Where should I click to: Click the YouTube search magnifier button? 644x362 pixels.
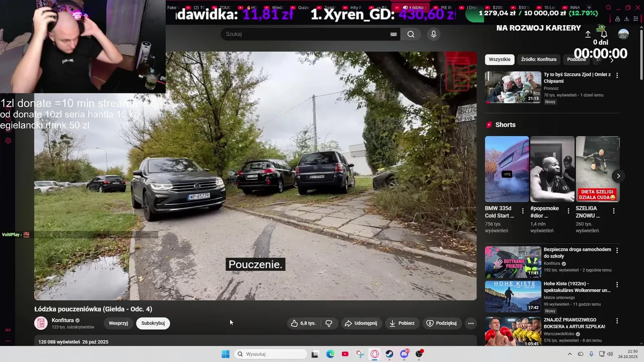[x=411, y=34]
